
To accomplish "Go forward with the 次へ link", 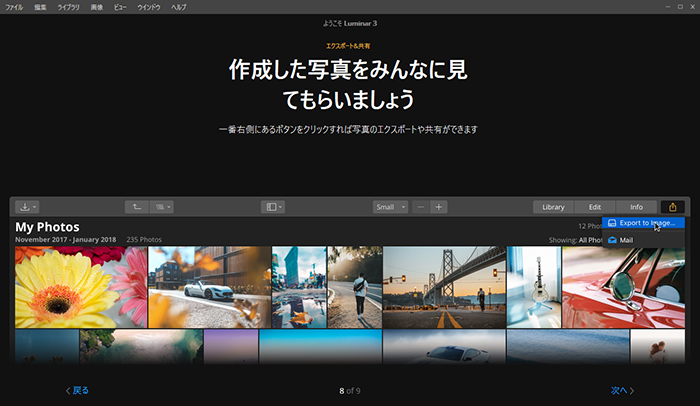I will pos(622,390).
